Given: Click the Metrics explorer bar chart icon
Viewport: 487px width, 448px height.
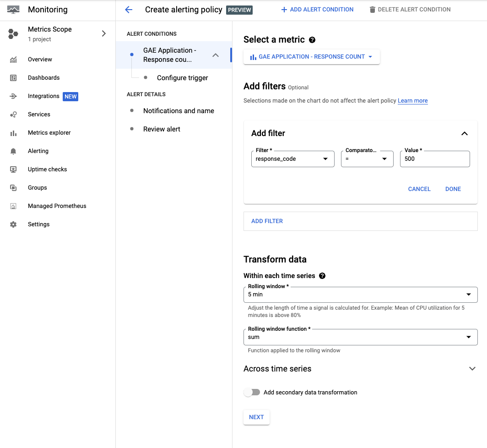Looking at the screenshot, I should (x=13, y=133).
